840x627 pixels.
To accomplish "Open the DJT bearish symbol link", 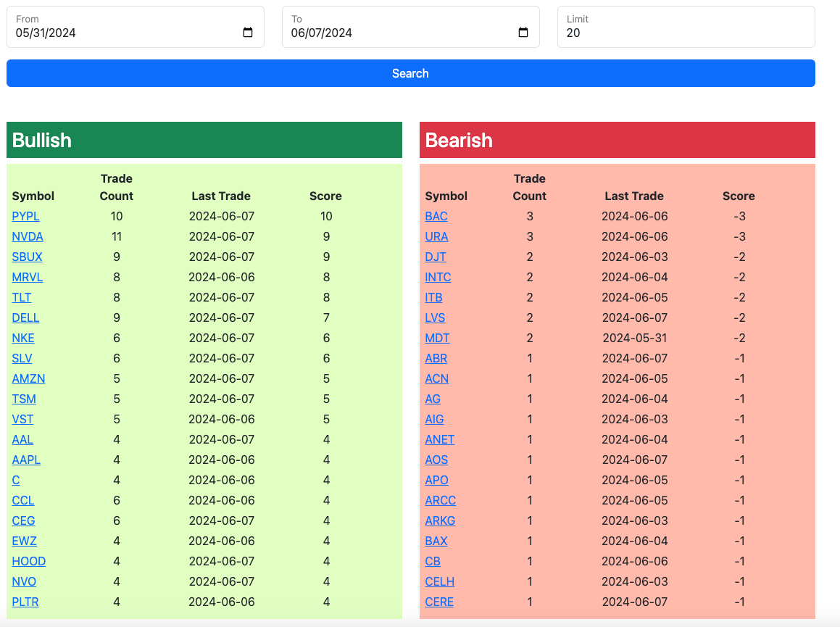I will 436,257.
